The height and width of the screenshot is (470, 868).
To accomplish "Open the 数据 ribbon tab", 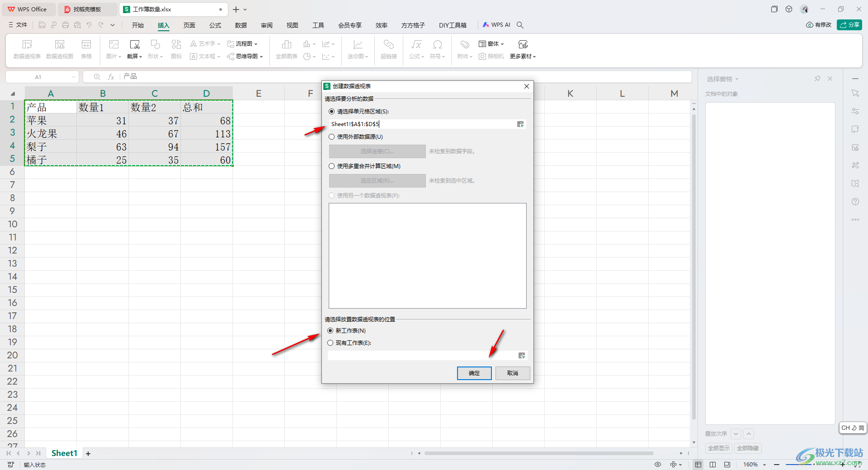I will [241, 25].
